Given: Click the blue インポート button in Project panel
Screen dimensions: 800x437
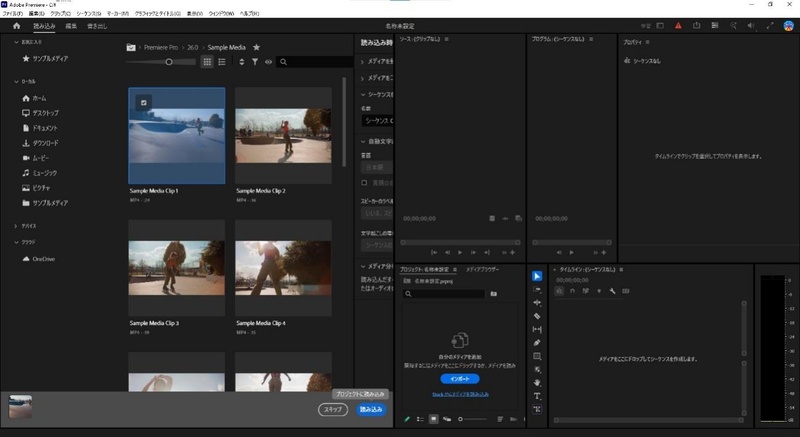Looking at the screenshot, I should (460, 379).
